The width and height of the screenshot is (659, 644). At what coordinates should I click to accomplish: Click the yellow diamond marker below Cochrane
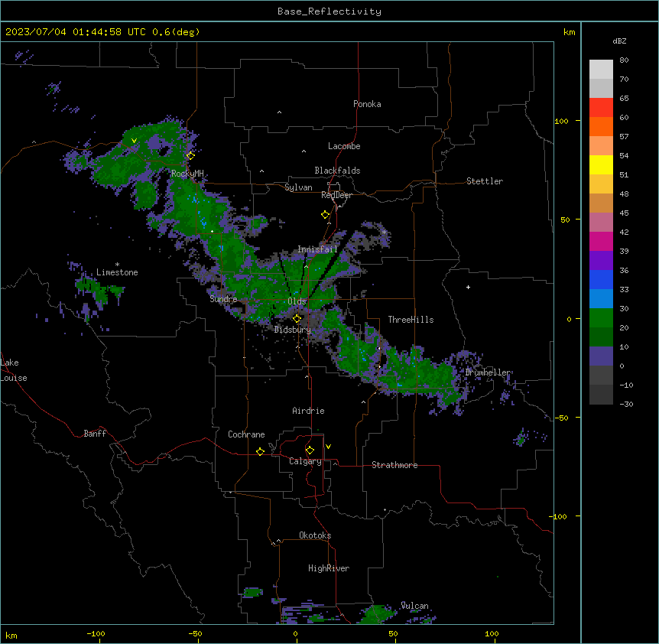coord(260,451)
